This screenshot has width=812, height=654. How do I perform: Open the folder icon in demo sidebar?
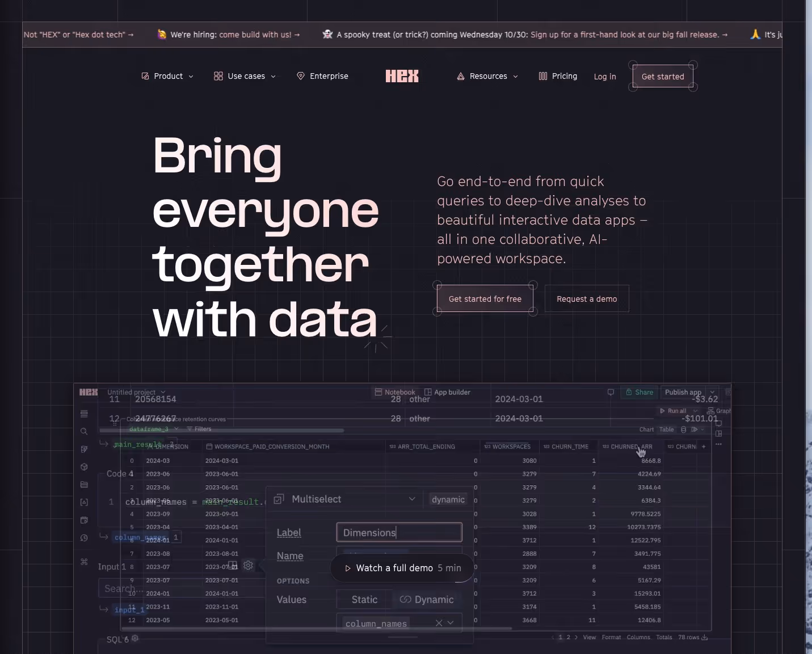tap(84, 484)
